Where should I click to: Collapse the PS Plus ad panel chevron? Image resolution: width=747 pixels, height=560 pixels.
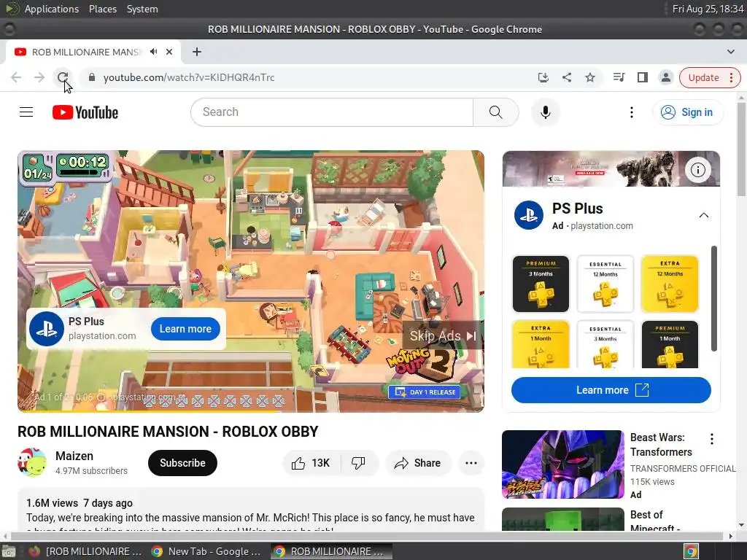(704, 215)
